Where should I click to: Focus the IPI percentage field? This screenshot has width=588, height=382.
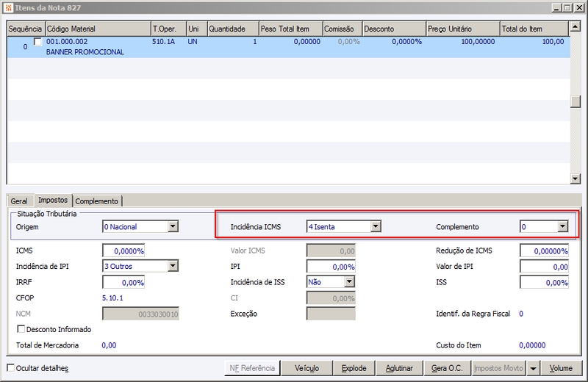pos(331,267)
